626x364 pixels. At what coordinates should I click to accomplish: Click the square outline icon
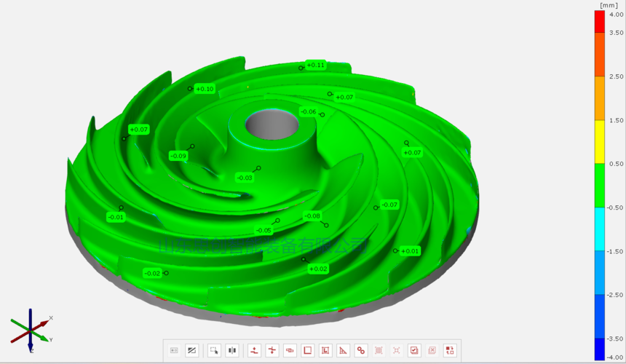pos(307,350)
